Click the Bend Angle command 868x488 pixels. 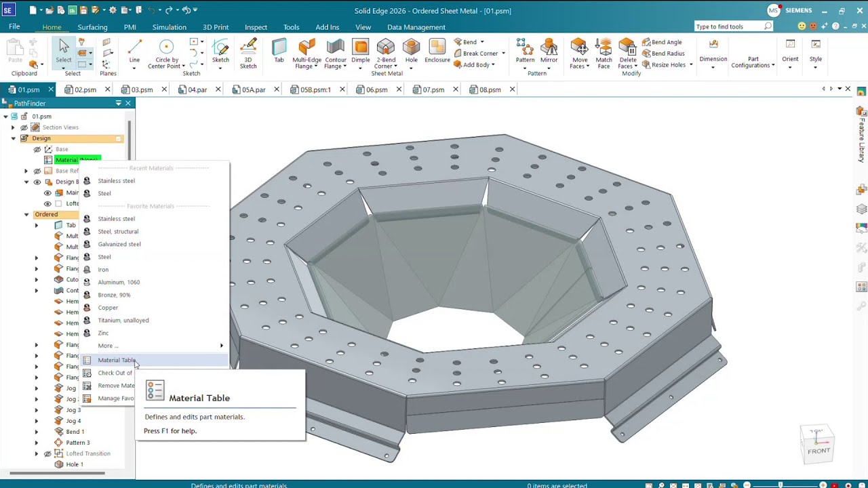pos(662,42)
